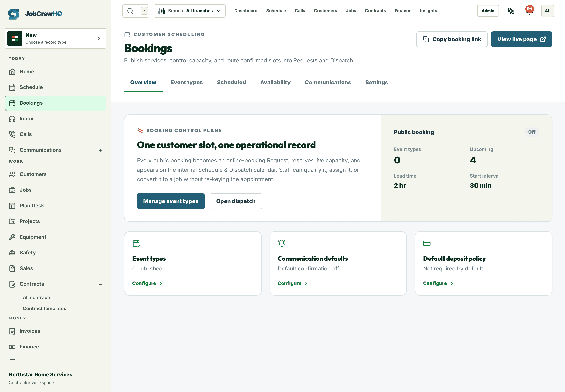Click the Communications chat icon in the sidebar
This screenshot has width=565, height=392.
[12, 150]
